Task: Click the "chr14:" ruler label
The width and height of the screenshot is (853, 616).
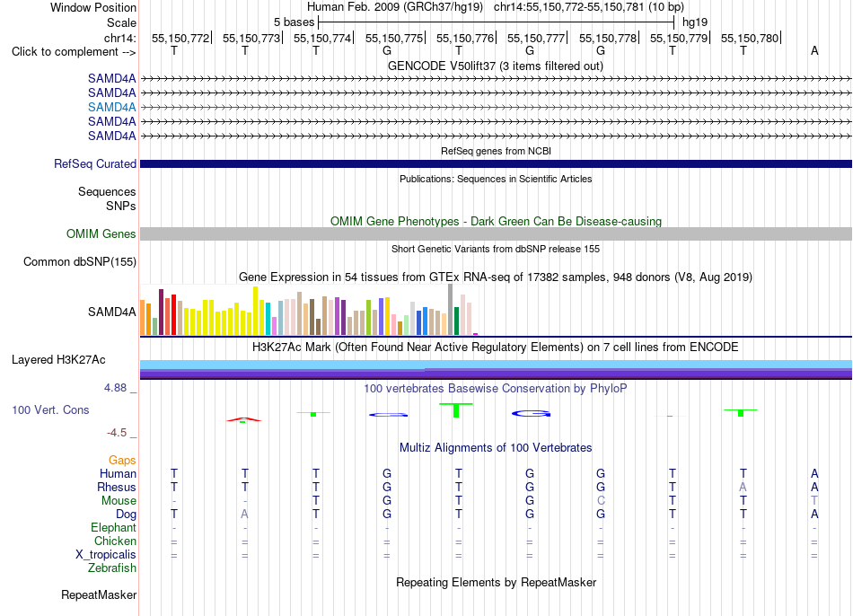Action: [x=119, y=38]
